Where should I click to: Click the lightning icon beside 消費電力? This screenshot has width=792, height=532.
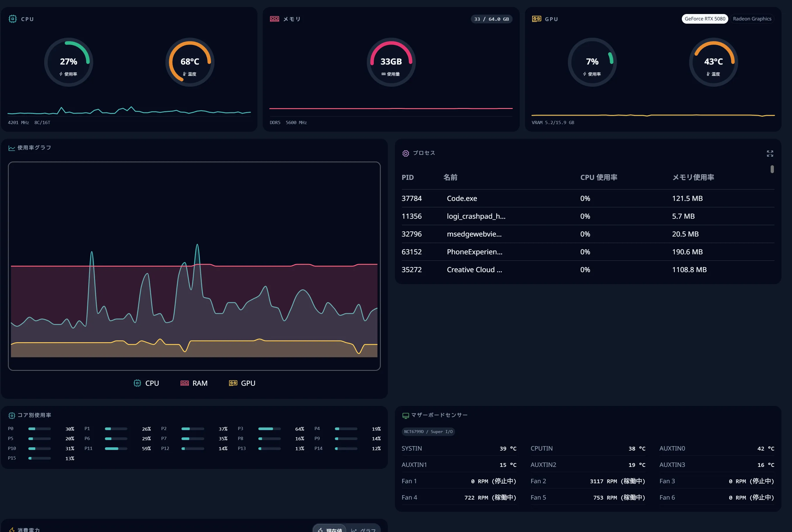point(12,530)
